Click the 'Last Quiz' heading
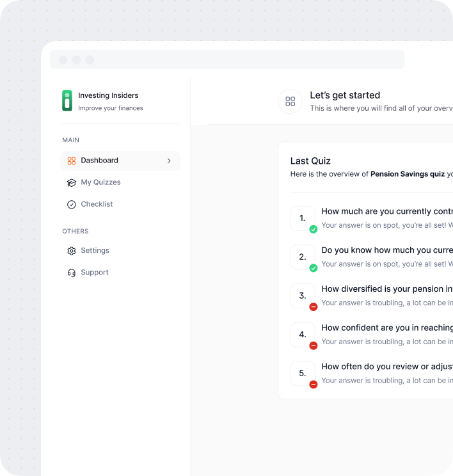 pyautogui.click(x=310, y=161)
